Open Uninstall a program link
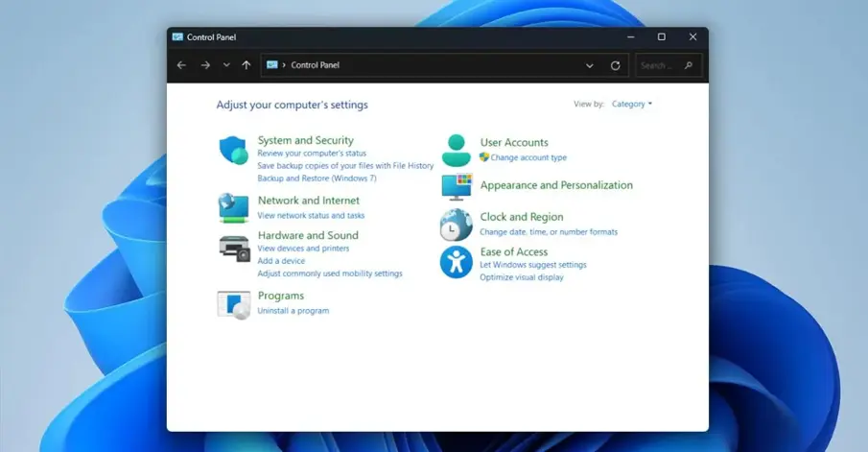868x452 pixels. (x=293, y=311)
